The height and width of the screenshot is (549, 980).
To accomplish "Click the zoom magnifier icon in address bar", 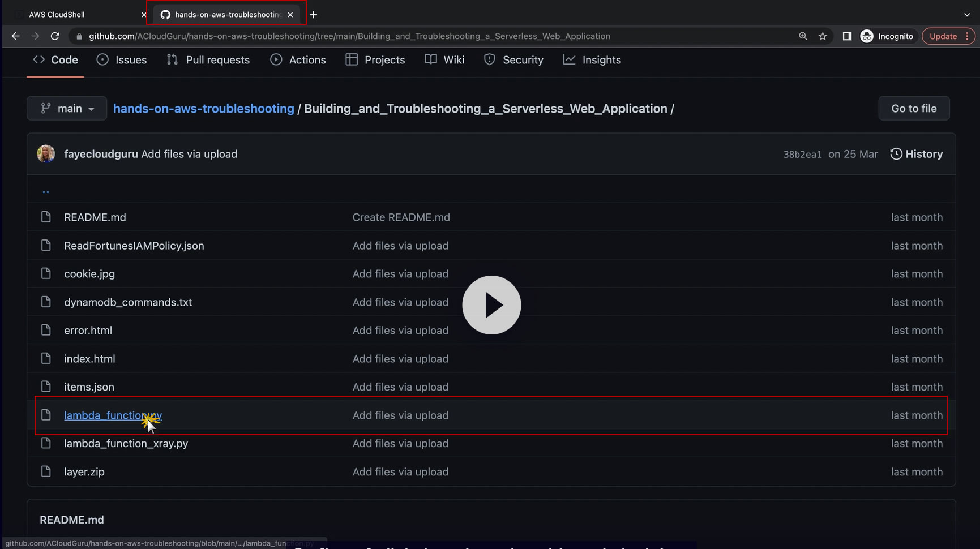I will click(803, 36).
